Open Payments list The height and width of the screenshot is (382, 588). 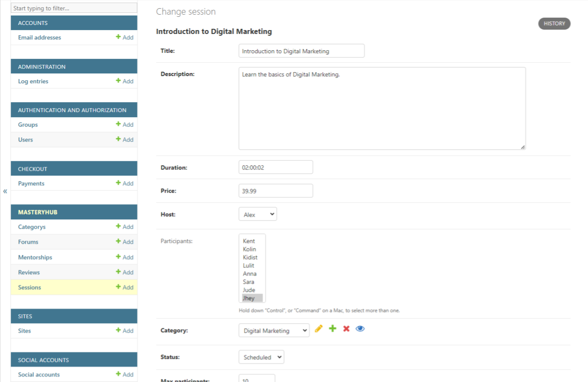click(x=31, y=183)
